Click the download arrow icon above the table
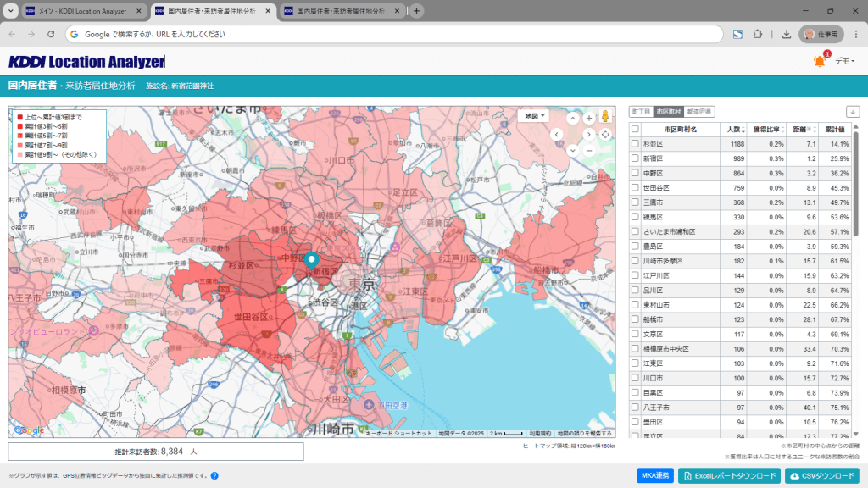The image size is (868, 488). (x=852, y=112)
